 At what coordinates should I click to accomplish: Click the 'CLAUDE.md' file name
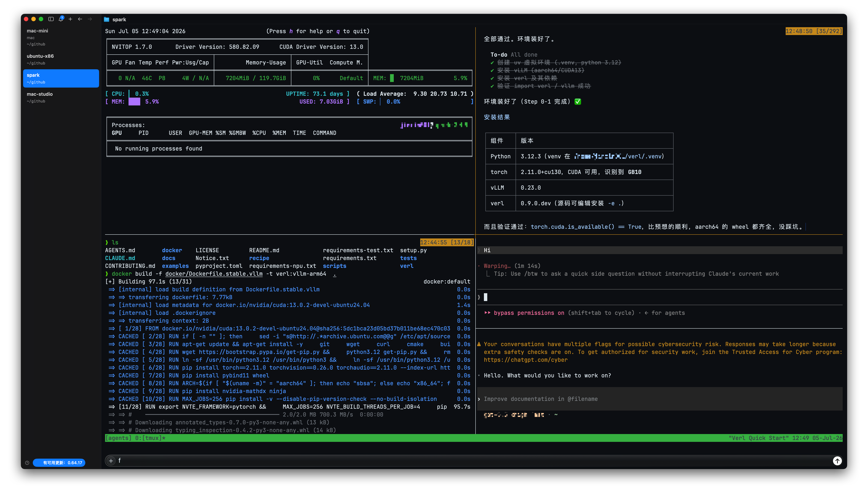pyautogui.click(x=120, y=258)
